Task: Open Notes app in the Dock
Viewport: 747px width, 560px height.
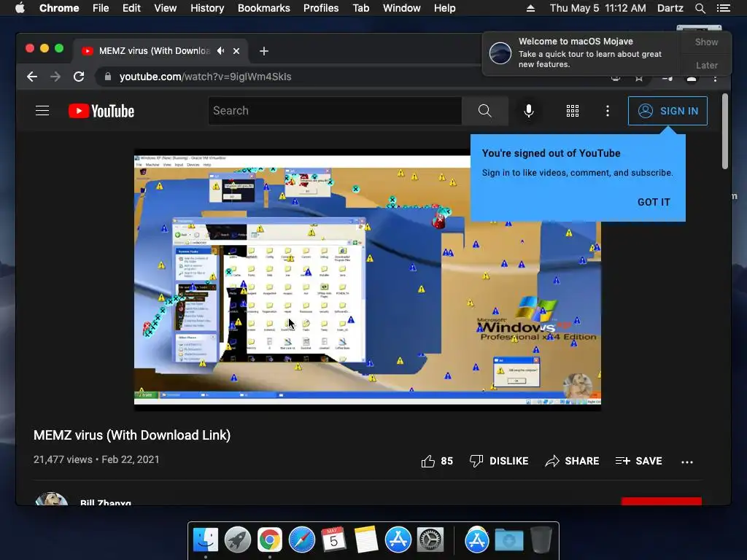Action: point(366,540)
